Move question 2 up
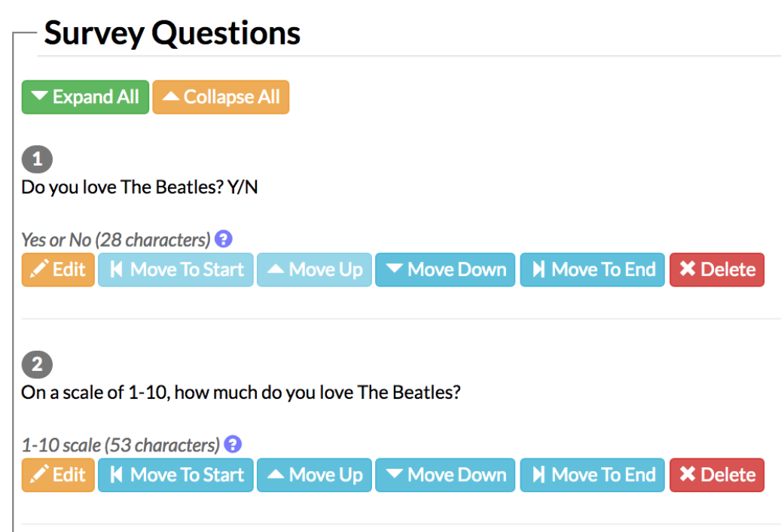 [x=314, y=475]
